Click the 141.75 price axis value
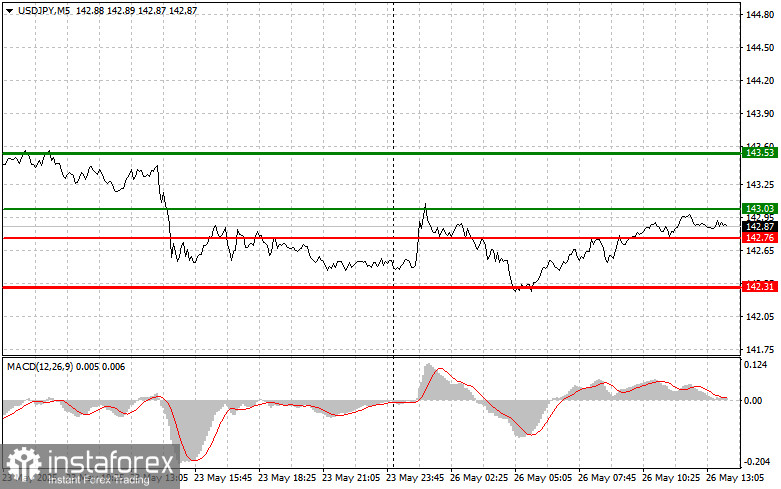The width and height of the screenshot is (781, 489). coord(760,350)
